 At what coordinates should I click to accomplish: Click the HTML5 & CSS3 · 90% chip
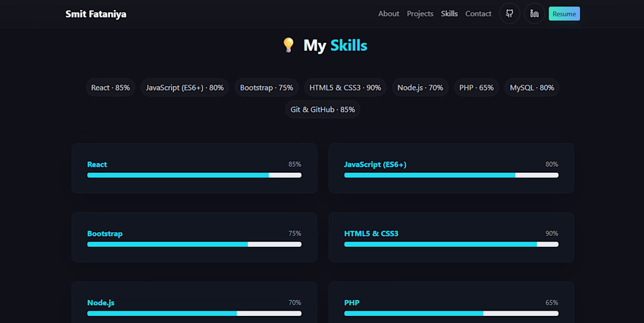tap(345, 87)
